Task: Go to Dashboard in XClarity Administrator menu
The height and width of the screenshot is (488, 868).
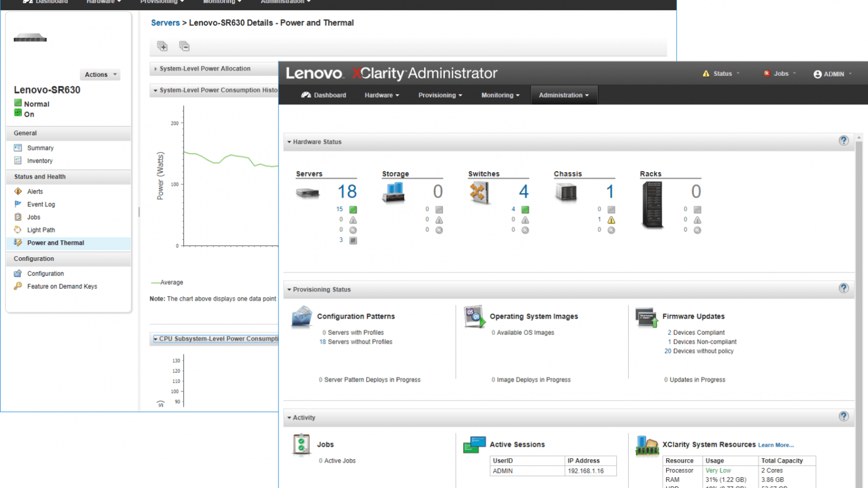Action: (x=323, y=95)
